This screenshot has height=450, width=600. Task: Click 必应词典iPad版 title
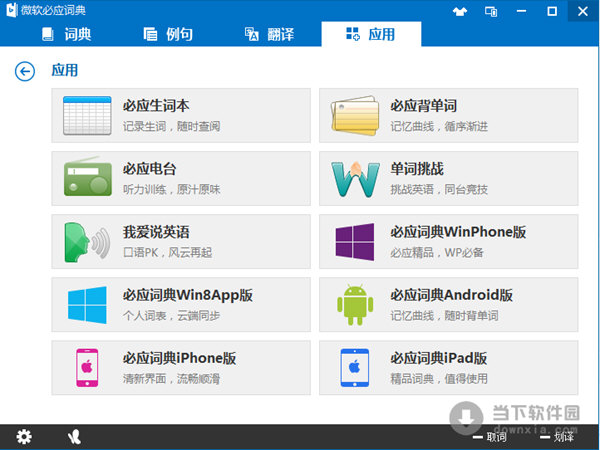[x=439, y=358]
